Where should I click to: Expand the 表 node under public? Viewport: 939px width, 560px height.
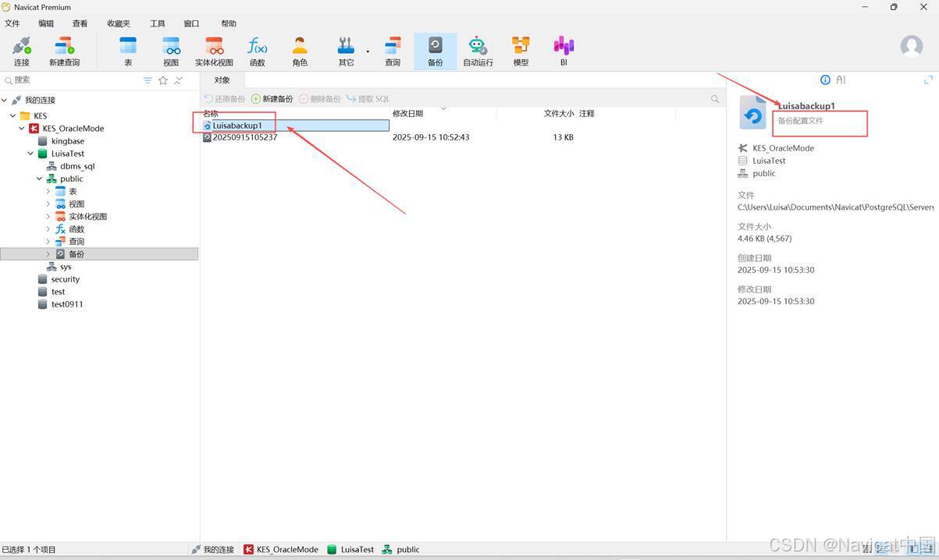click(x=48, y=191)
